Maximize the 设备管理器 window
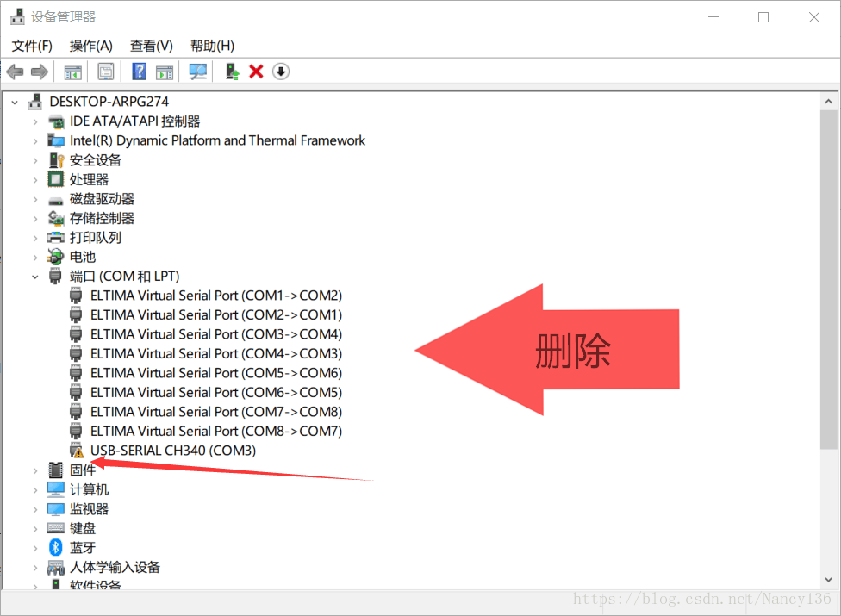 (x=763, y=17)
